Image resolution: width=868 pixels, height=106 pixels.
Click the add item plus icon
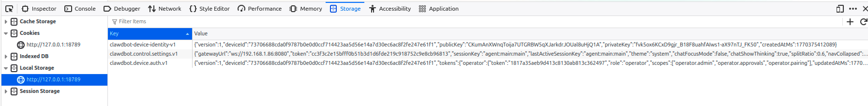point(850,22)
